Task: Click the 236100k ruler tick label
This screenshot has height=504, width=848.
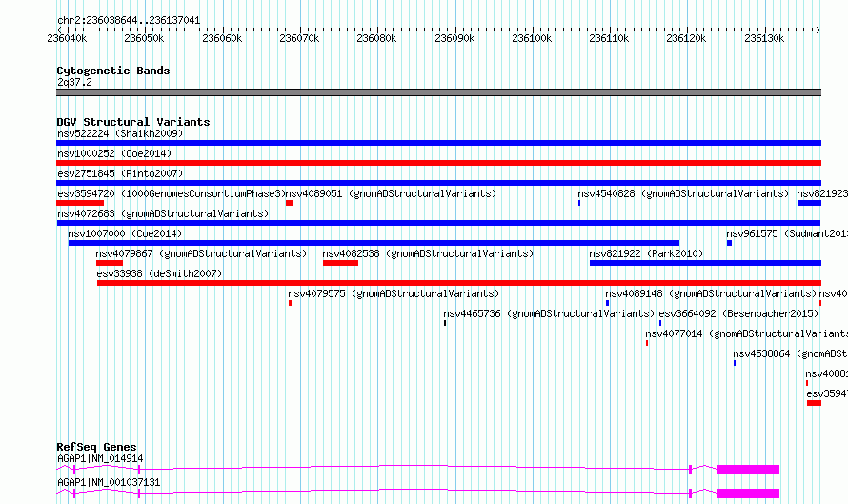Action: (x=532, y=38)
